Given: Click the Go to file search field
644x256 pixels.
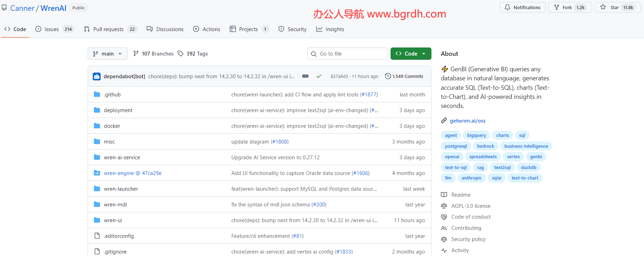Looking at the screenshot, I should pyautogui.click(x=351, y=54).
